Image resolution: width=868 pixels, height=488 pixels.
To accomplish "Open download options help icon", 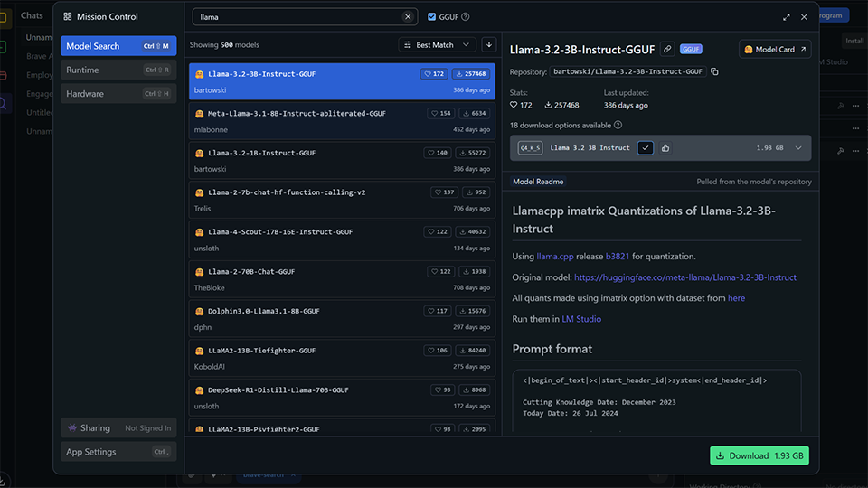I will [x=618, y=125].
